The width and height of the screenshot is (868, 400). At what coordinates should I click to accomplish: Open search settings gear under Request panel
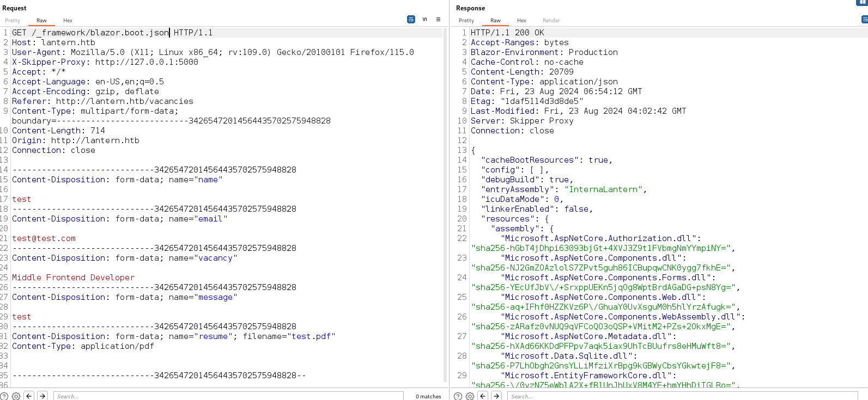click(16, 396)
